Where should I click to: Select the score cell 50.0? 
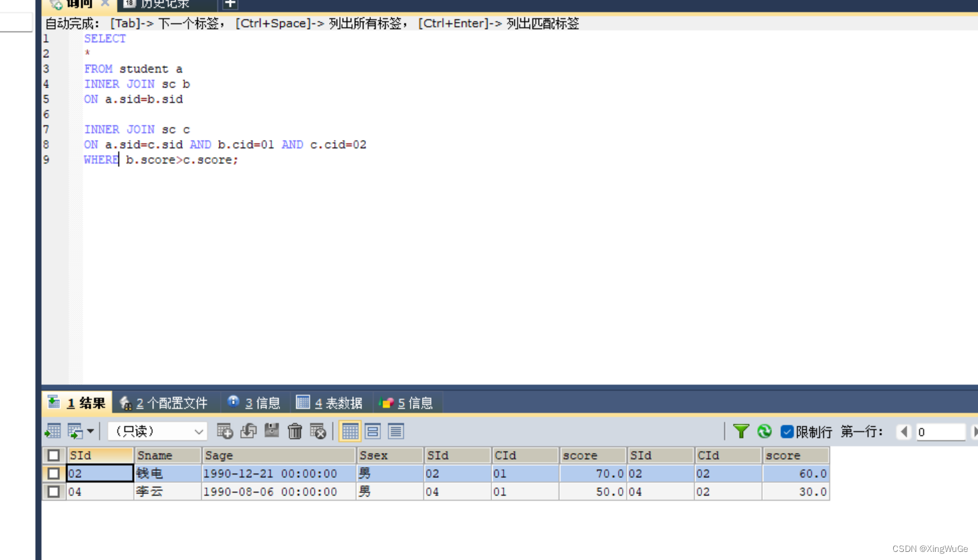click(592, 492)
